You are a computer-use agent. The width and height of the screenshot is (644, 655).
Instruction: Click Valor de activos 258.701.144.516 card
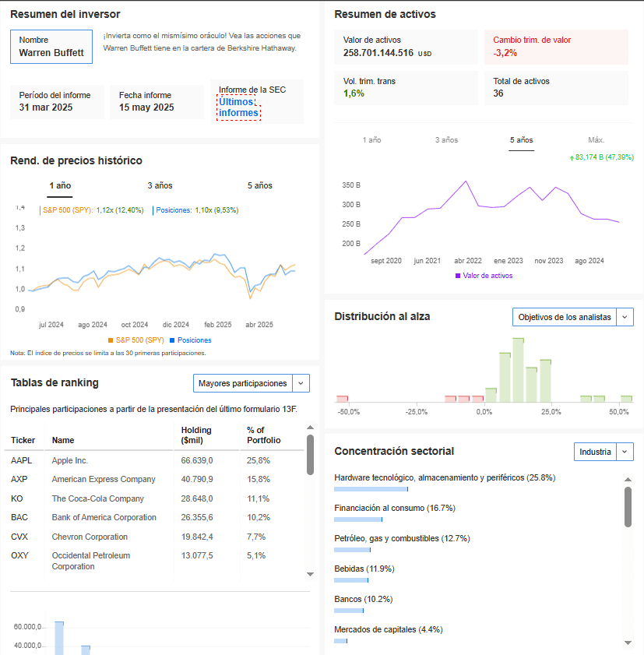pos(406,47)
